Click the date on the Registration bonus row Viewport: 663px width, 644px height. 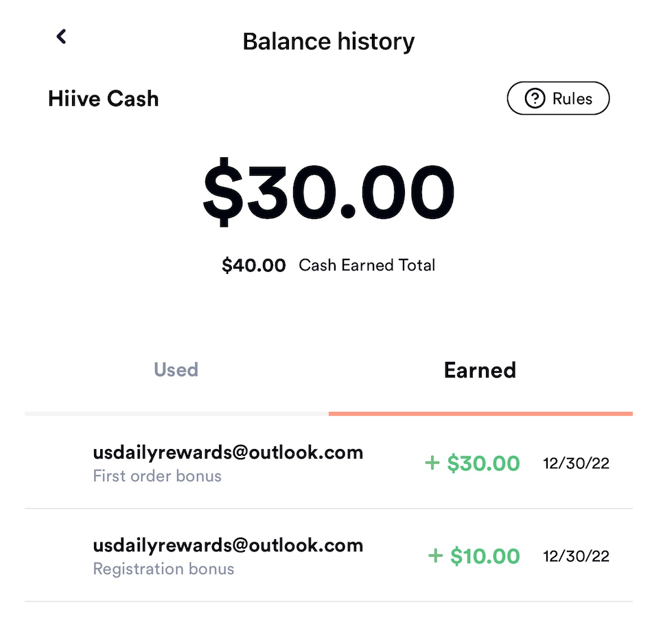tap(576, 556)
